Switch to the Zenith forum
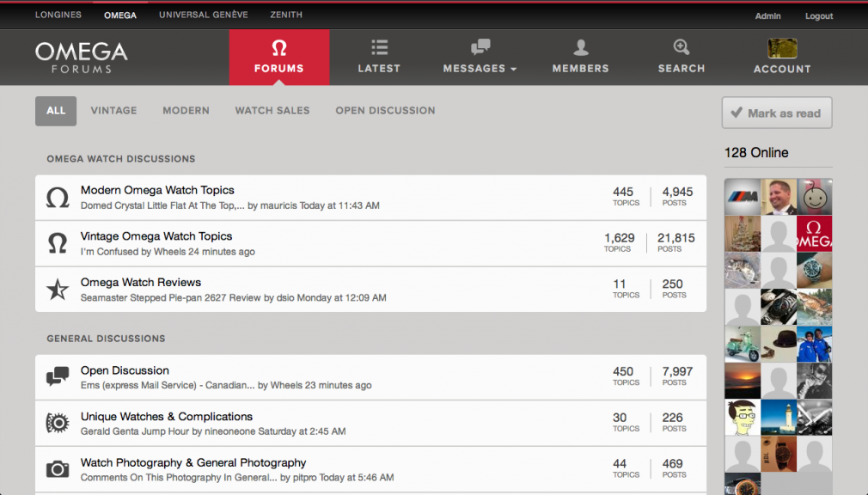Screen dimensions: 868x495 [x=285, y=15]
